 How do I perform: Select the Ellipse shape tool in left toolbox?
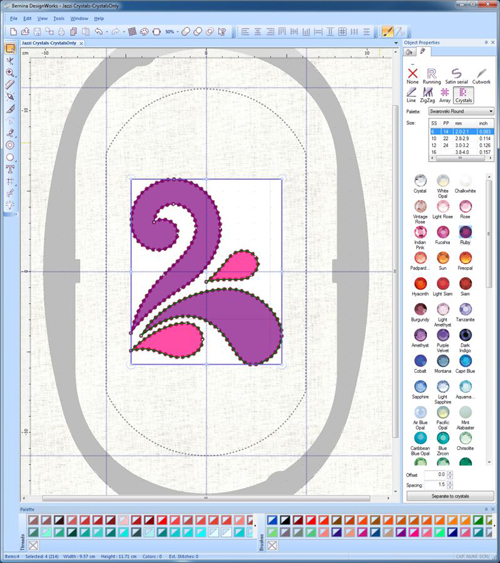(x=10, y=157)
